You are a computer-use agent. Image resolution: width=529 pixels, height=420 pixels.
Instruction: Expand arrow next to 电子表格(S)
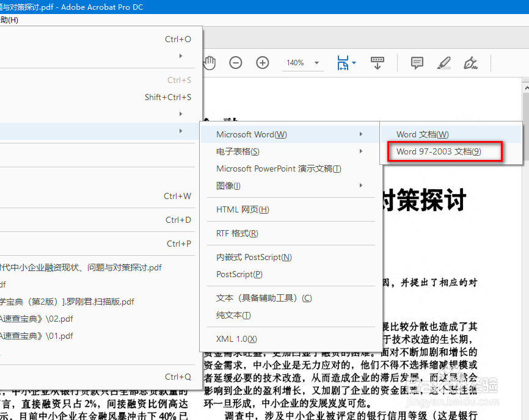pyautogui.click(x=361, y=151)
